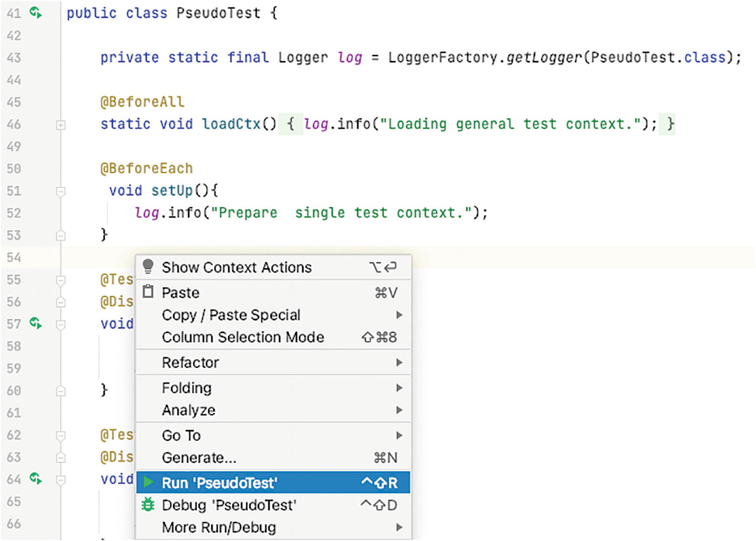Select Debug 'PseudoTest' menu item
This screenshot has height=541, width=756.
point(273,505)
